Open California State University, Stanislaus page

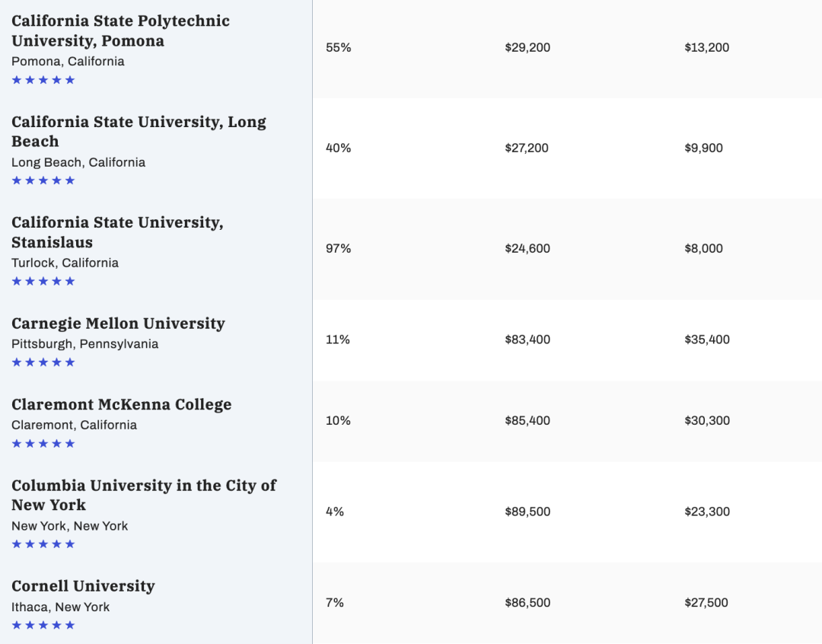point(117,232)
